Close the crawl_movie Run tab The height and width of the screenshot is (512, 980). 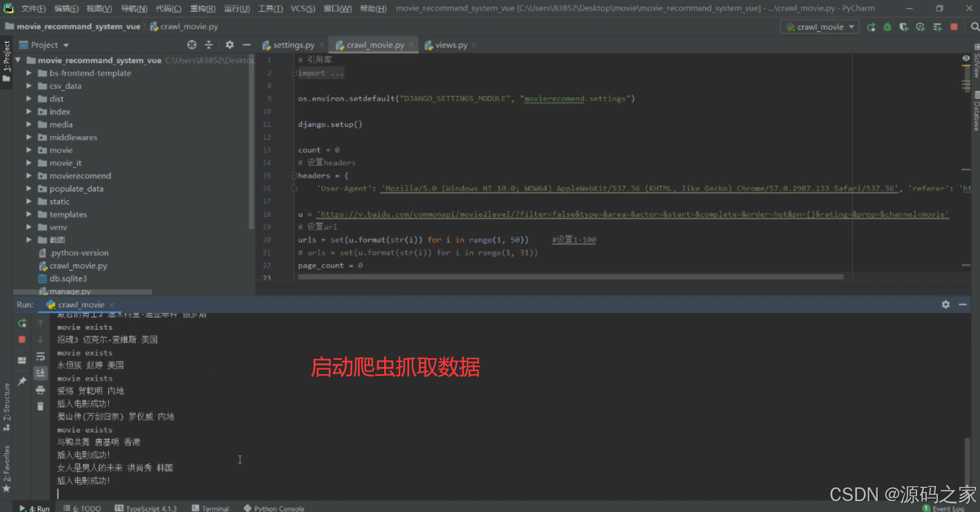(111, 305)
